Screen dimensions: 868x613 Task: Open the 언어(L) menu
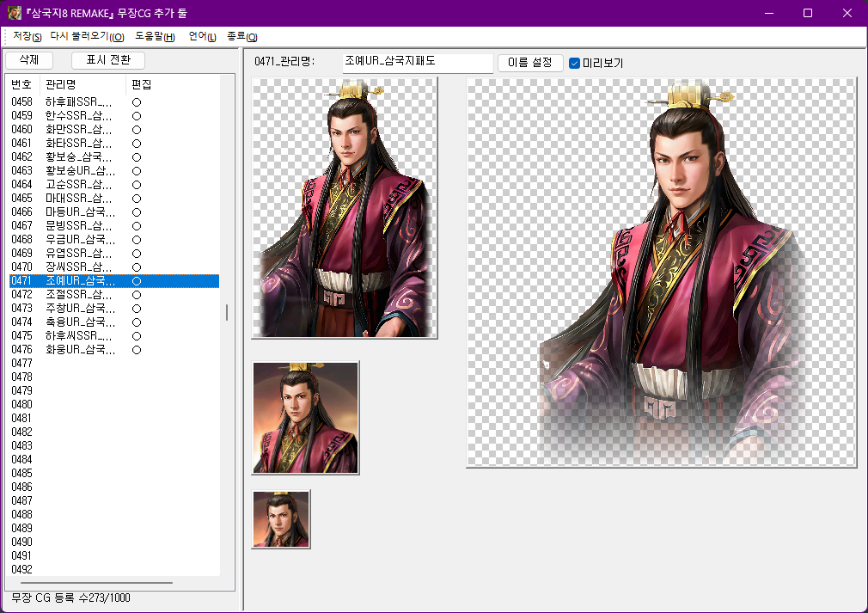pyautogui.click(x=202, y=37)
